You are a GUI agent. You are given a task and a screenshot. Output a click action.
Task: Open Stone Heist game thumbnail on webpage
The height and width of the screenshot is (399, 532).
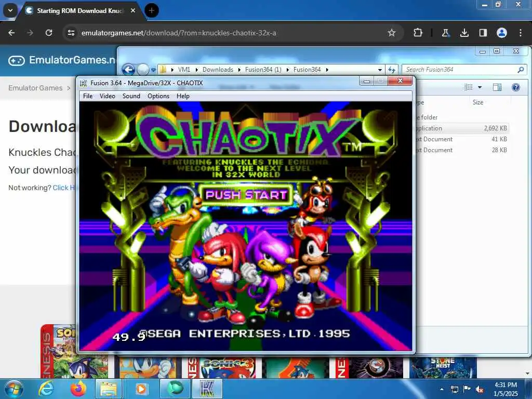pos(443,367)
